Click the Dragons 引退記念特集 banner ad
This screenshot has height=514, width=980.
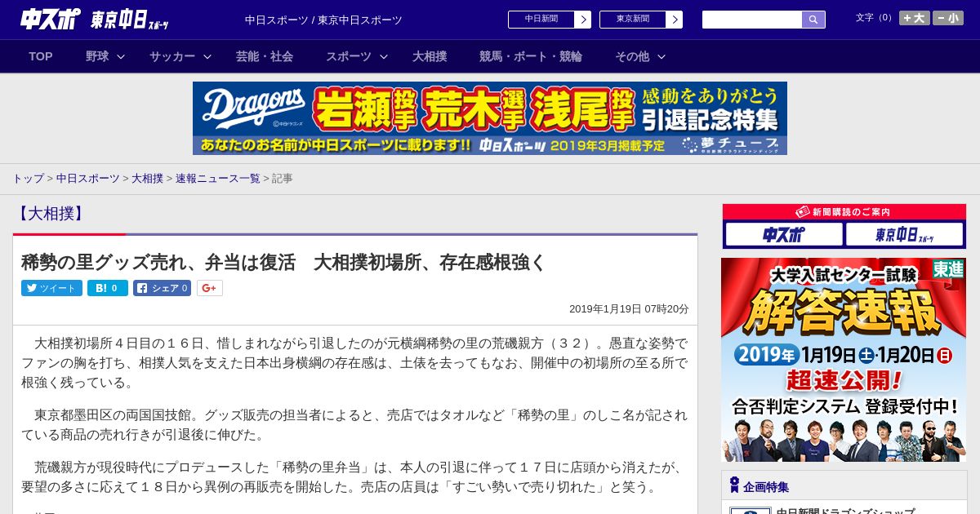click(x=490, y=118)
